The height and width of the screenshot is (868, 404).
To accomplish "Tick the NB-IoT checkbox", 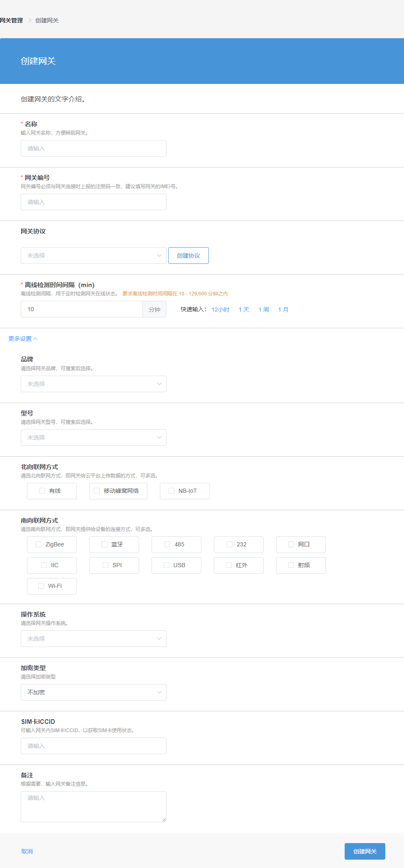I will 171,491.
